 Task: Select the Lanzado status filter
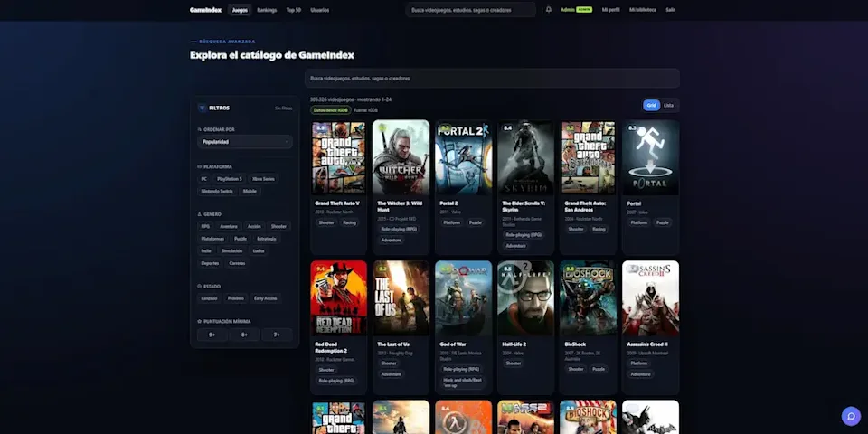(x=209, y=298)
